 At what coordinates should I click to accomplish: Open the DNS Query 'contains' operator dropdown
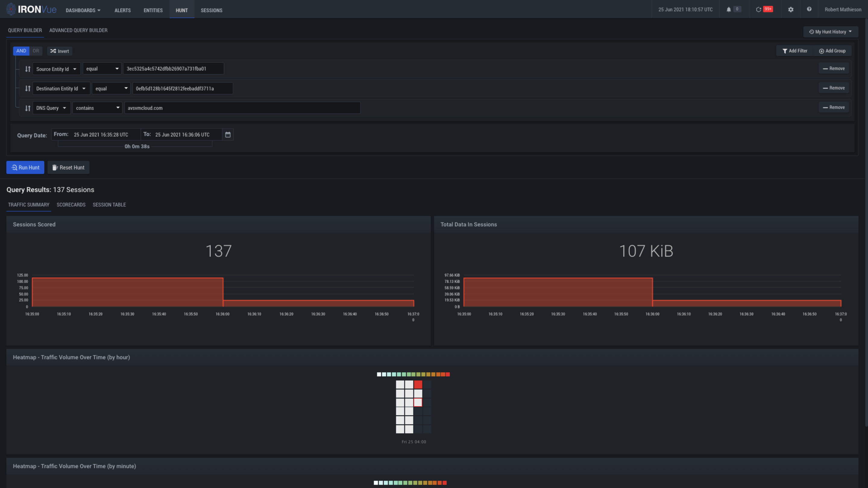pyautogui.click(x=97, y=108)
